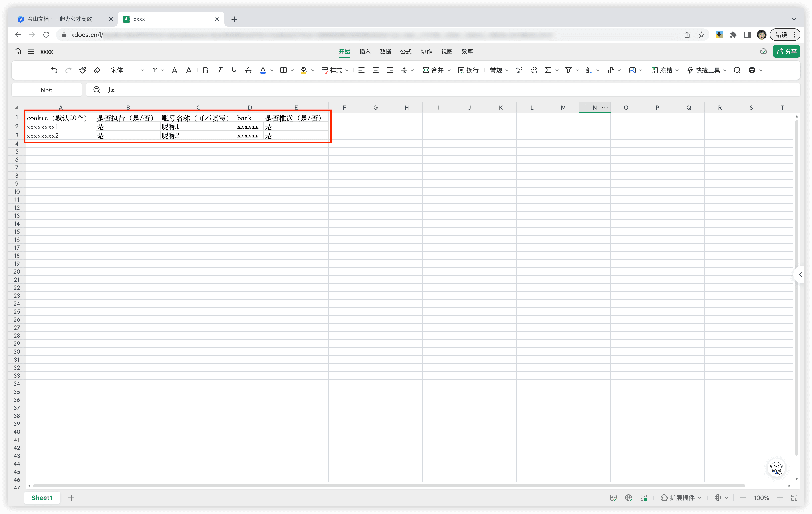Click the 换行 wrap text button

pyautogui.click(x=468, y=70)
